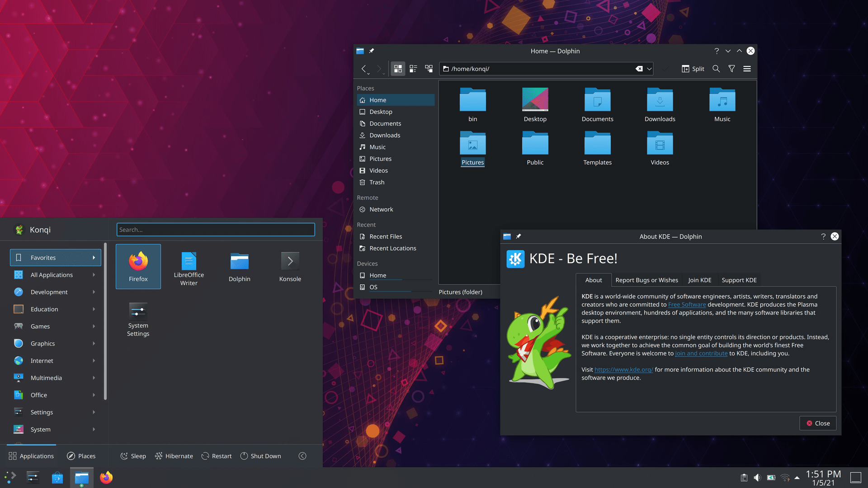
Task: Click the Split view button
Action: coord(693,69)
